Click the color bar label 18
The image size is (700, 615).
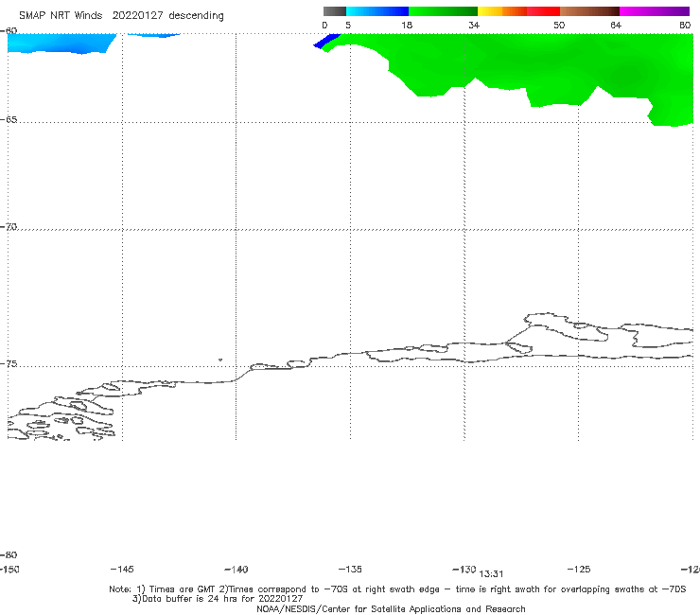pos(407,25)
